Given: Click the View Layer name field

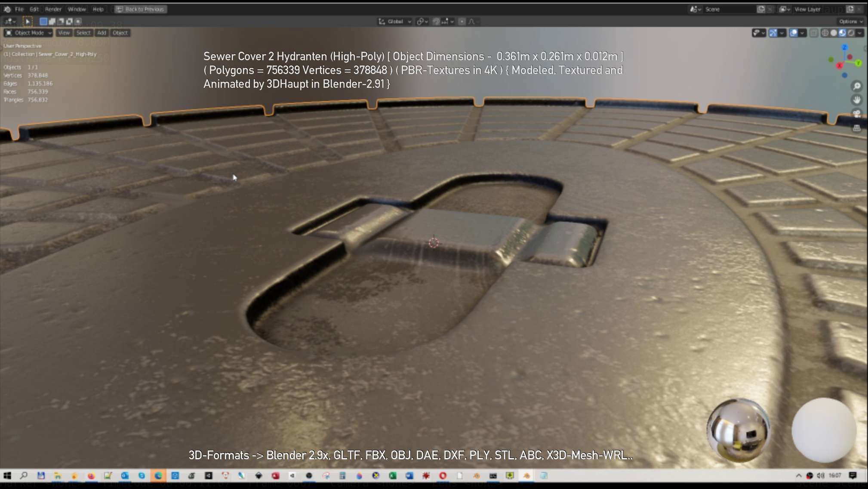Looking at the screenshot, I should [819, 9].
